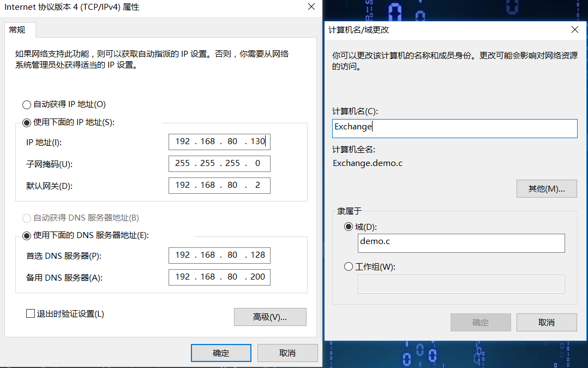The width and height of the screenshot is (588, 368).
Task: Select the 自动获得 IP 地址 radio button
Action: tap(27, 104)
